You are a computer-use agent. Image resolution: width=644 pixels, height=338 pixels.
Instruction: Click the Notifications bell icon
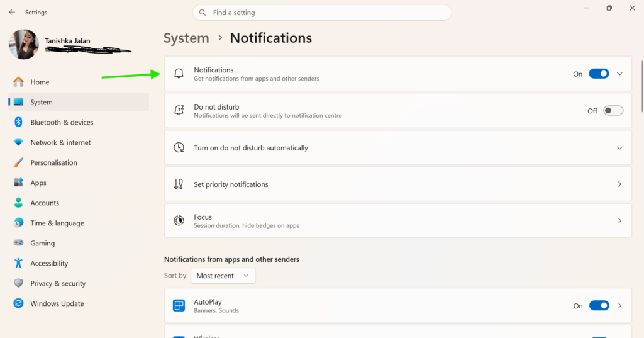[x=179, y=74]
